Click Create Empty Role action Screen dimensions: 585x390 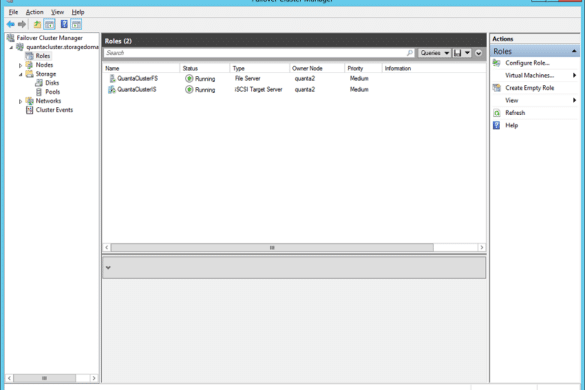tap(529, 88)
